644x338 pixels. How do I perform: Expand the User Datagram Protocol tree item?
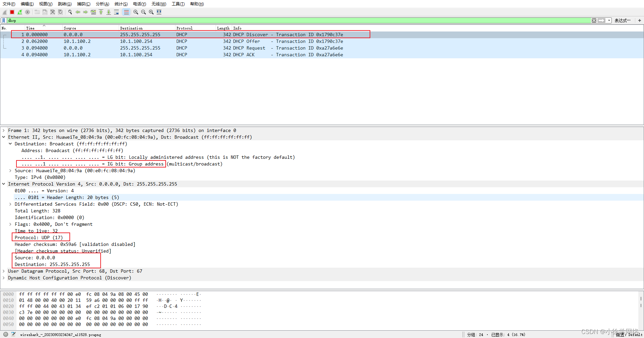point(4,271)
